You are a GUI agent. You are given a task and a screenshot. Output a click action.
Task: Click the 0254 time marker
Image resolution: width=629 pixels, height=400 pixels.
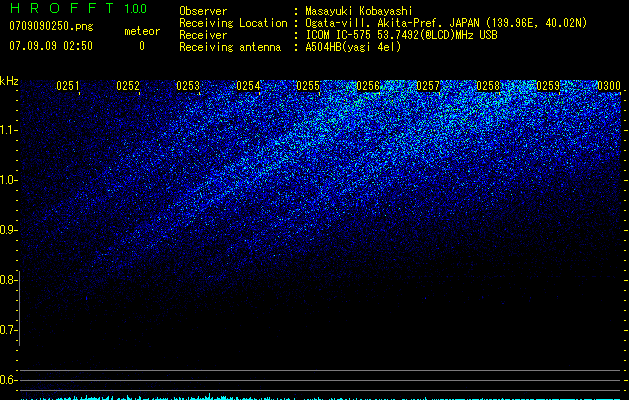click(248, 86)
